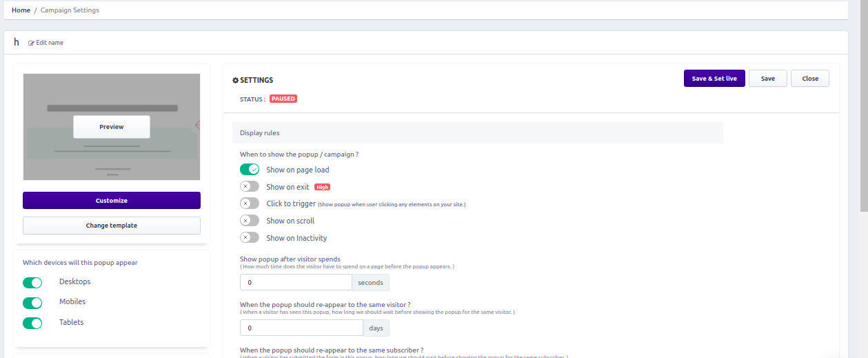The height and width of the screenshot is (358, 868).
Task: Click Change template button
Action: point(112,226)
